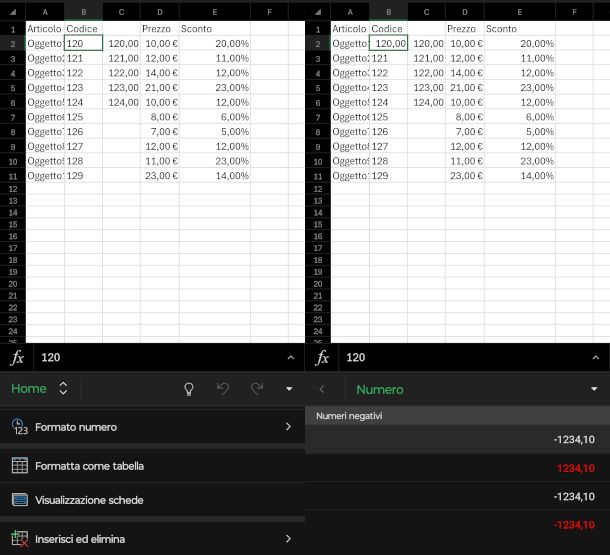Select column E header in right sheet
The height and width of the screenshot is (555, 610).
tap(520, 12)
